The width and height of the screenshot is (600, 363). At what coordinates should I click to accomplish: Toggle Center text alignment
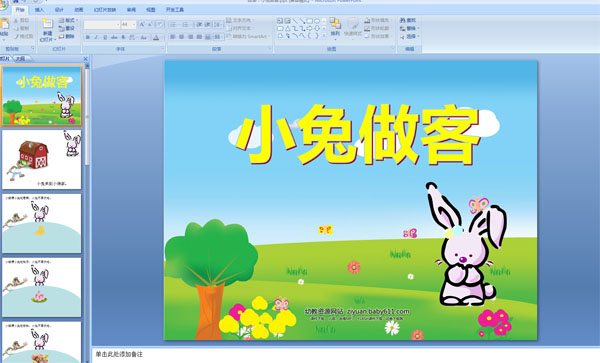point(181,37)
